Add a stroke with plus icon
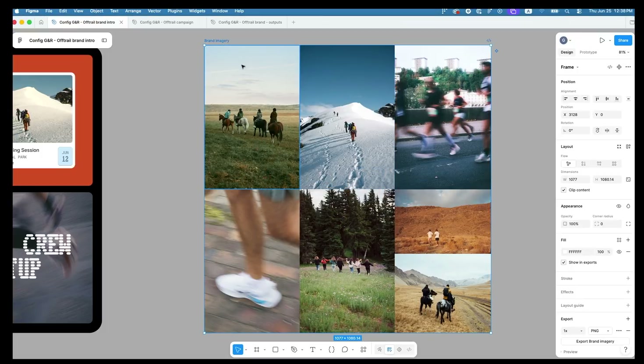The image size is (644, 364). pos(628,278)
